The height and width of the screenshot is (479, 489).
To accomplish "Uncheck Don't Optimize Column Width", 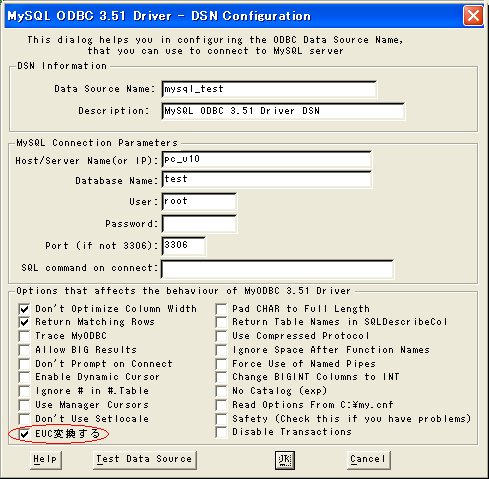I will 24,309.
